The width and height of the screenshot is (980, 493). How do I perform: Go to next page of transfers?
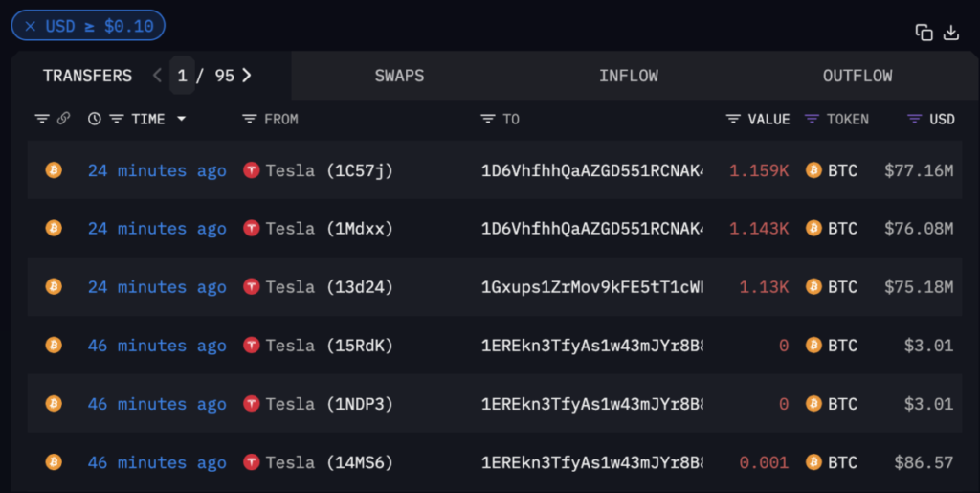[247, 76]
